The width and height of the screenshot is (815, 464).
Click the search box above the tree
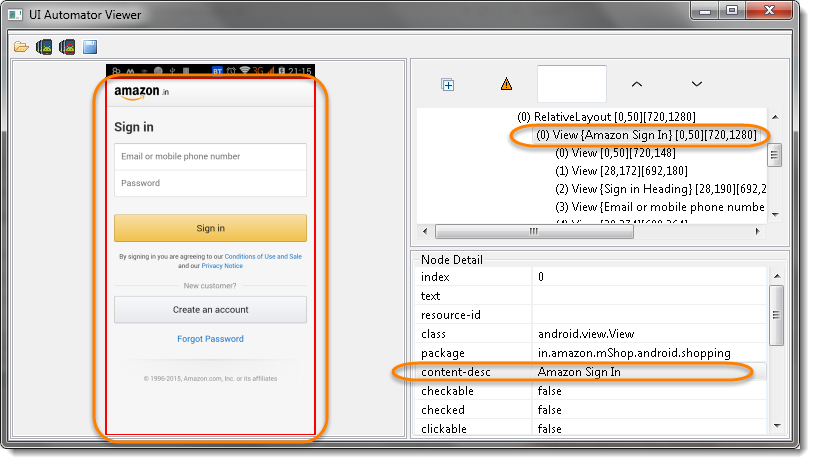tap(571, 84)
